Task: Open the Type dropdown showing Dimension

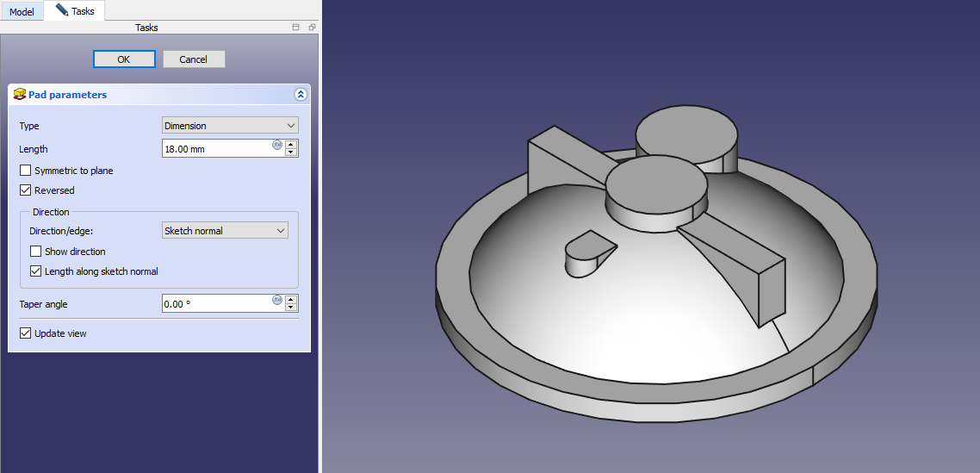Action: click(230, 126)
